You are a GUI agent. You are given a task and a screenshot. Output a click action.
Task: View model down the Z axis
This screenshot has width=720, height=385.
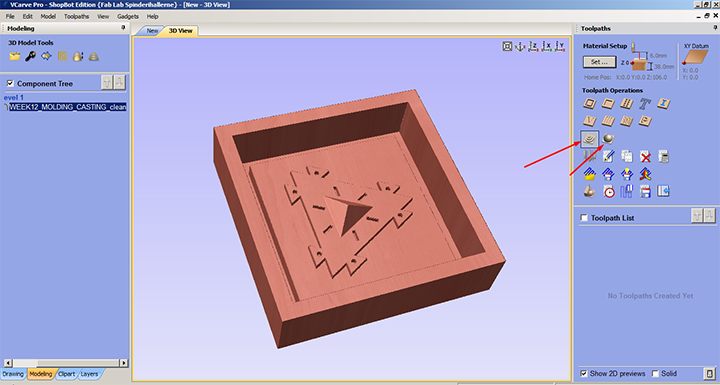point(533,46)
